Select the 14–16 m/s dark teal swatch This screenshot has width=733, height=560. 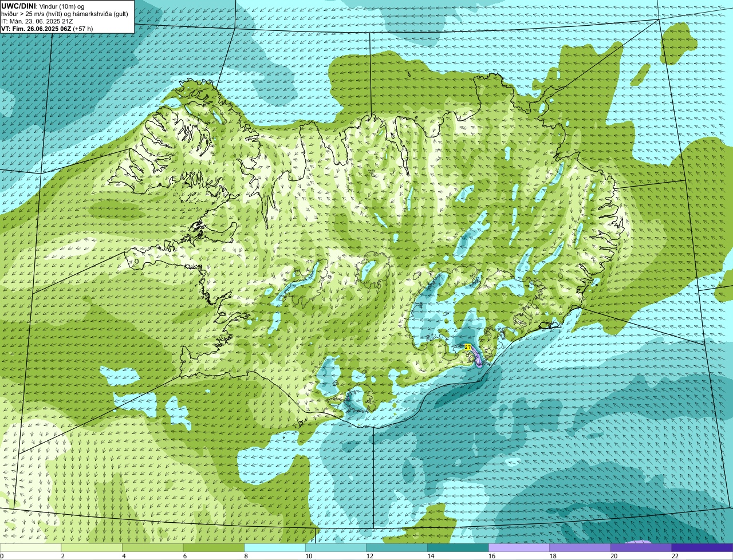click(458, 548)
